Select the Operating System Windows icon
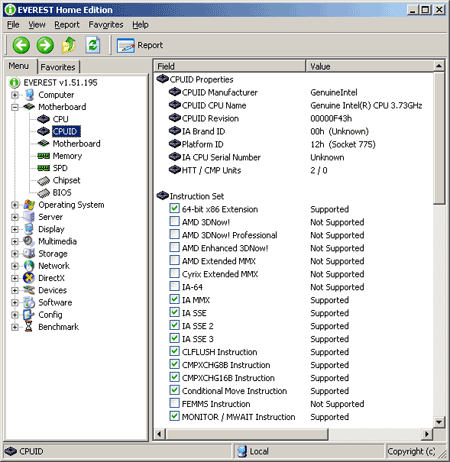450x462 pixels. coord(29,205)
